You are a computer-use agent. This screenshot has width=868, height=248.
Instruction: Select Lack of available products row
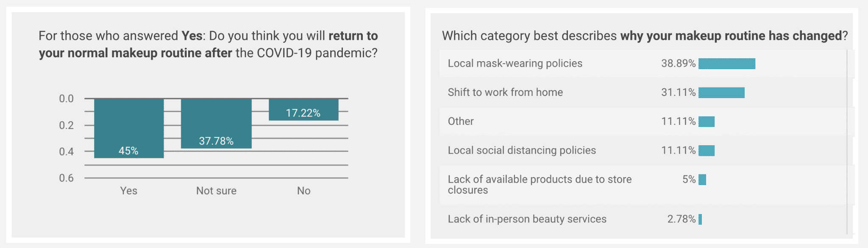[643, 185]
